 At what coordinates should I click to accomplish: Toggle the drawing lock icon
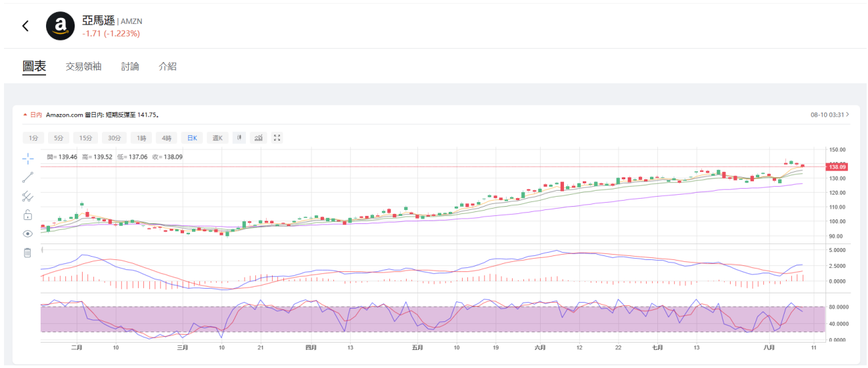tap(27, 215)
